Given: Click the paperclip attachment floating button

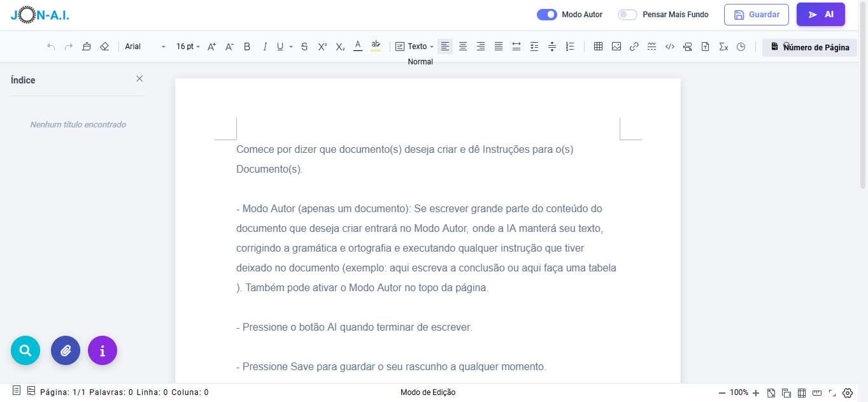Looking at the screenshot, I should coord(66,350).
